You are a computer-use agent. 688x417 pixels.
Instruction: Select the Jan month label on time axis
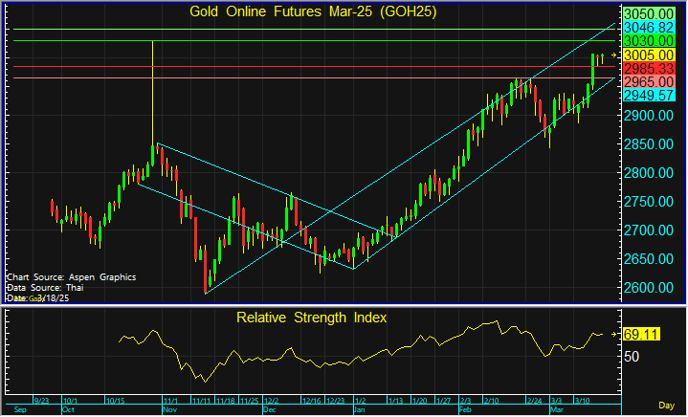(x=359, y=409)
